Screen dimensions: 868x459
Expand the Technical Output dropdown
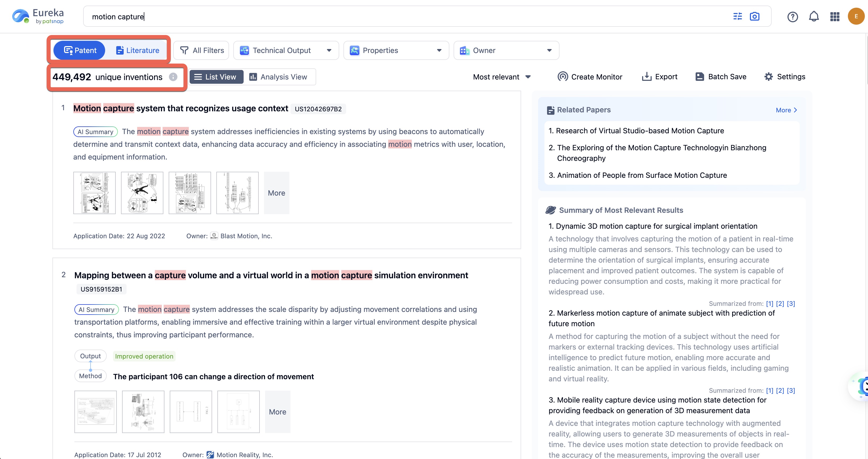point(286,50)
